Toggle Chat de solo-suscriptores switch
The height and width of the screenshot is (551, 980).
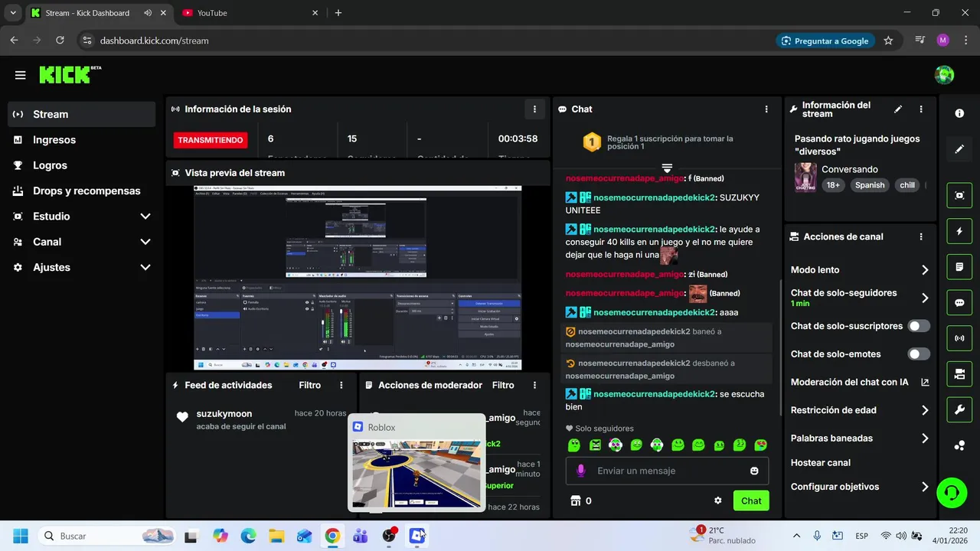pyautogui.click(x=919, y=326)
